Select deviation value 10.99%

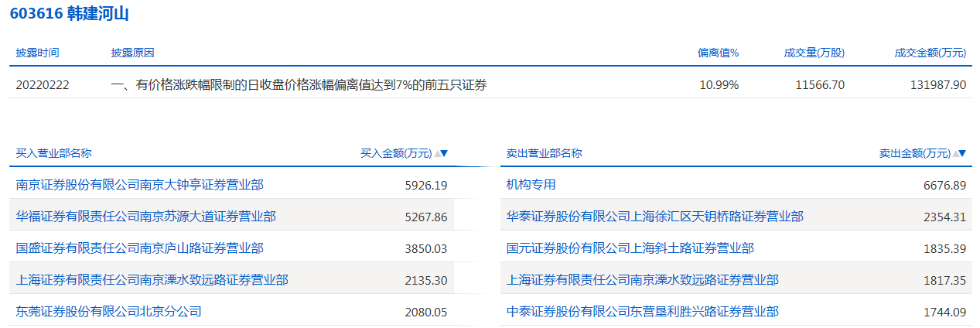tap(719, 85)
